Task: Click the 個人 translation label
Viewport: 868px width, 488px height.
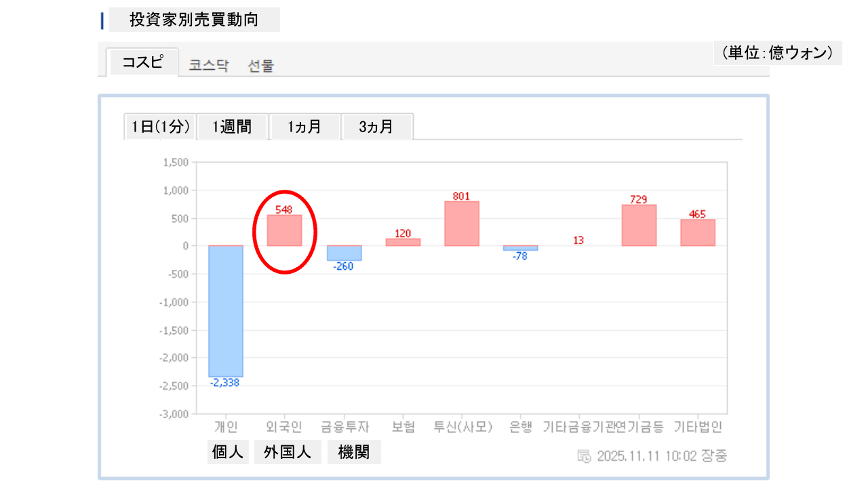Action: (227, 452)
